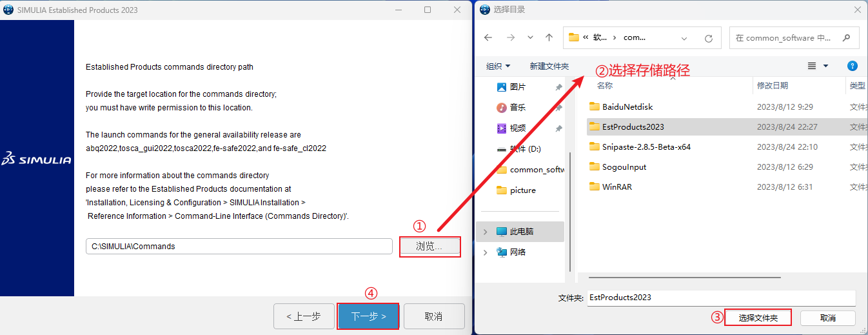The height and width of the screenshot is (335, 868).
Task: Expand the 网络 tree chevron
Action: pos(485,252)
